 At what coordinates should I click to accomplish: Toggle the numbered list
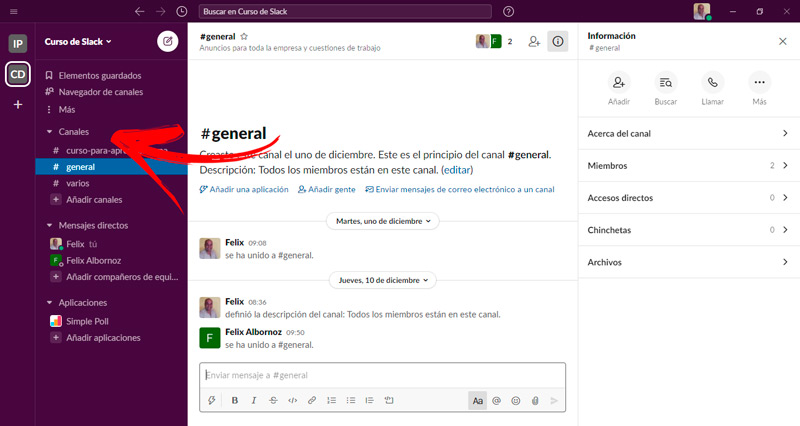tap(331, 400)
